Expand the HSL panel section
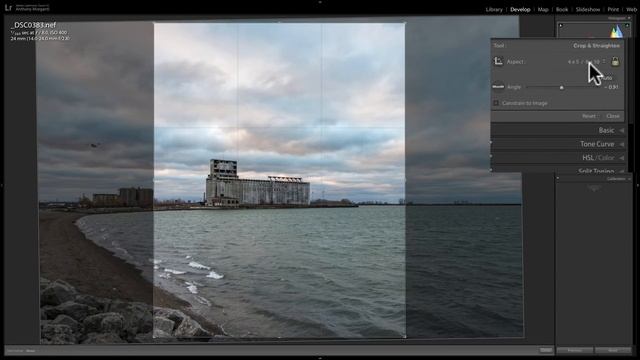Viewport: 640px width, 360px height. coord(588,158)
